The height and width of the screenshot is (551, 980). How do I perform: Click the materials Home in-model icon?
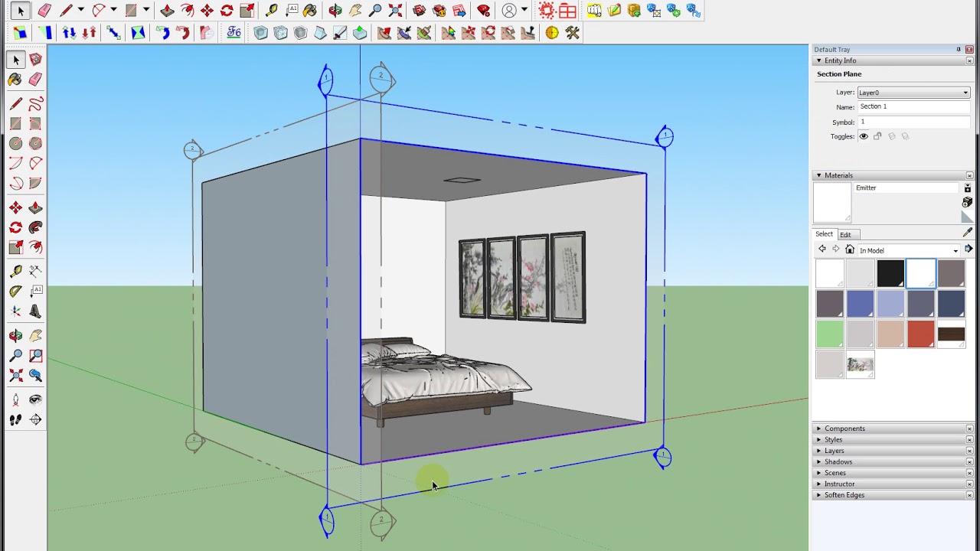(849, 249)
